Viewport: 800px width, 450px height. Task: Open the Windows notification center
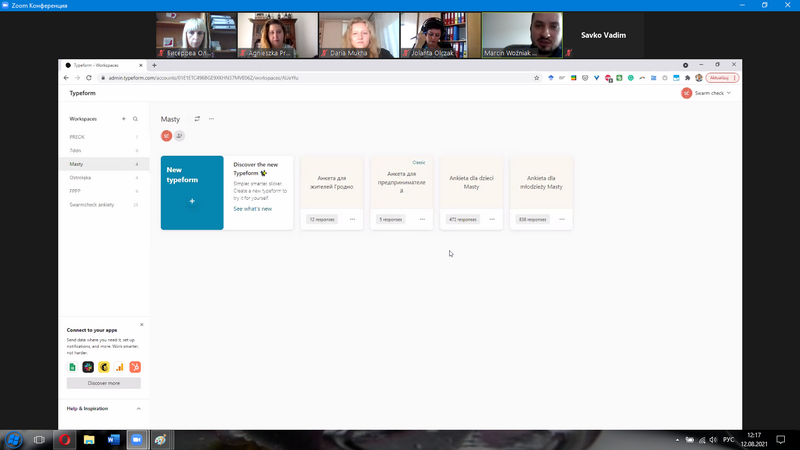[781, 440]
